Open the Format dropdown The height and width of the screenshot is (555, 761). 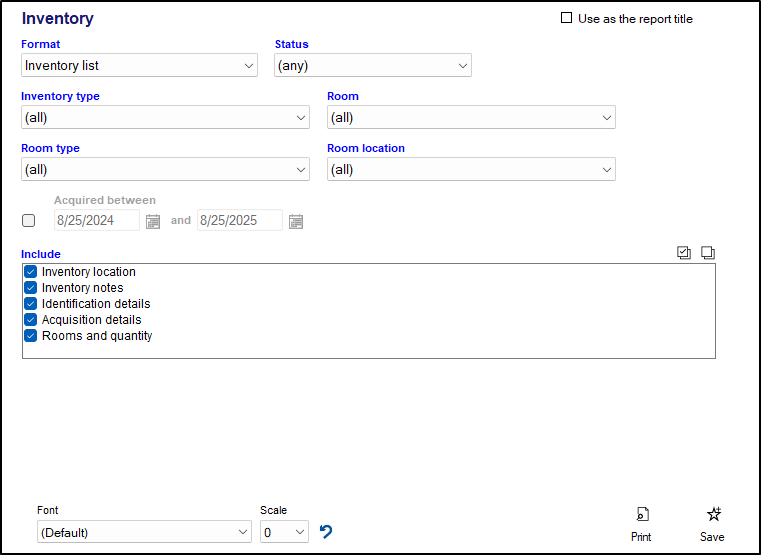tap(140, 66)
